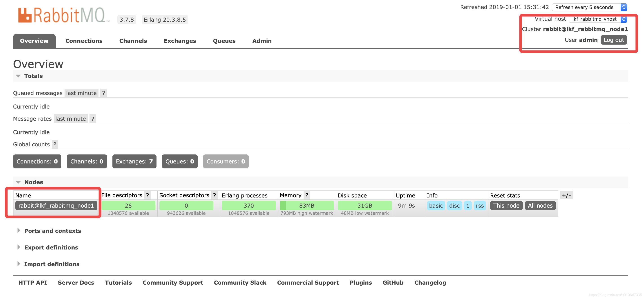The height and width of the screenshot is (299, 644).
Task: Switch to the Channels tab
Action: 133,41
